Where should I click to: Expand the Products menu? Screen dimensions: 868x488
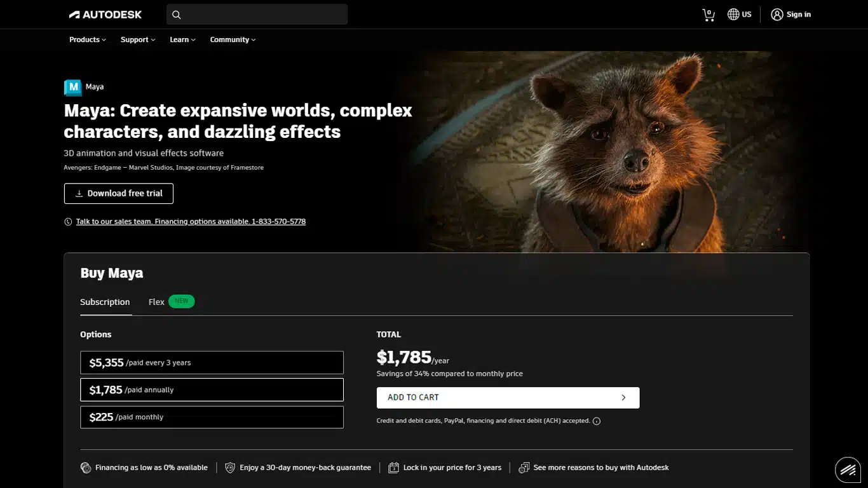[x=88, y=39]
